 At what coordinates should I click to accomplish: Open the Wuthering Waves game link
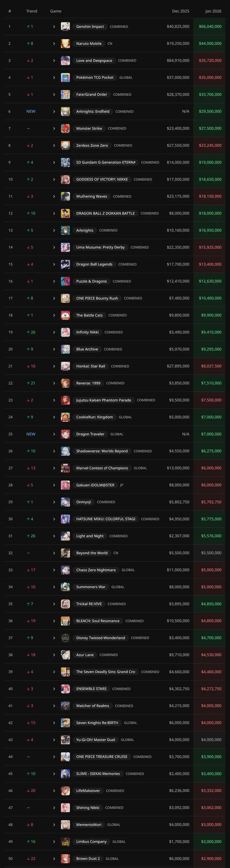pos(91,197)
